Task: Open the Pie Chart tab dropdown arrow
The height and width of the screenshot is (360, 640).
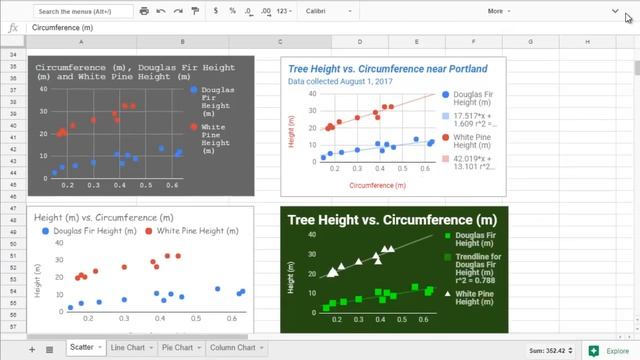Action: tap(199, 348)
